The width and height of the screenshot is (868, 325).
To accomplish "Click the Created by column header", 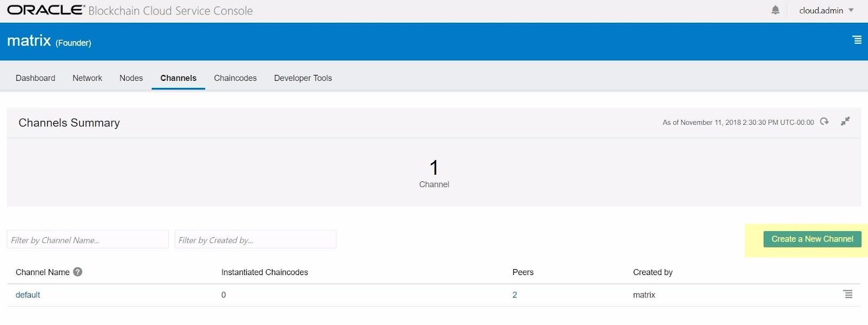I will click(653, 272).
